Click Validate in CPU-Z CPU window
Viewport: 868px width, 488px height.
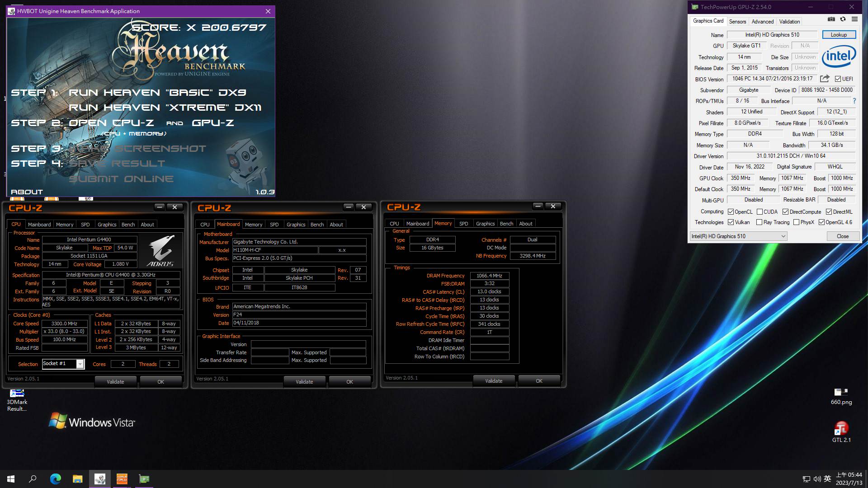tap(115, 382)
